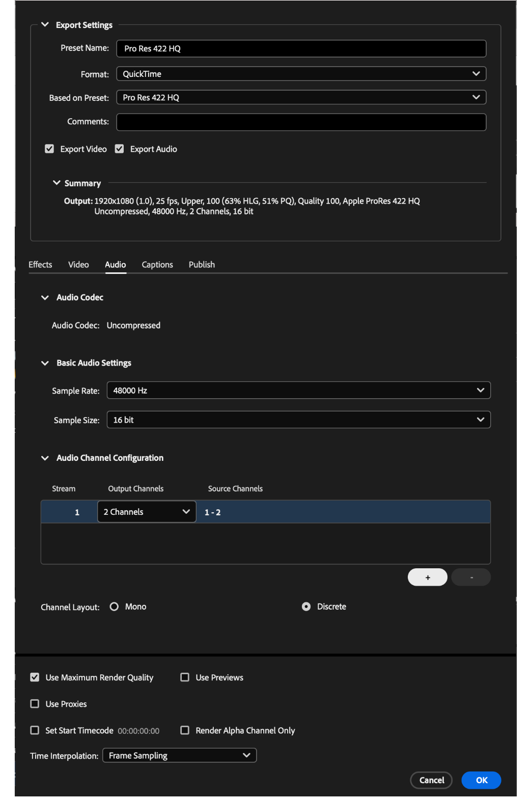The width and height of the screenshot is (532, 801).
Task: Disable Use Maximum Render Quality
Action: coord(35,677)
